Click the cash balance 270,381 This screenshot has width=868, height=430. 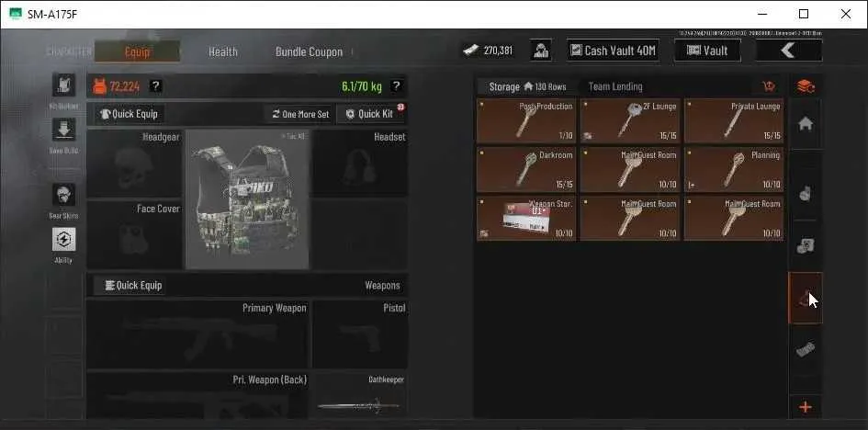488,51
